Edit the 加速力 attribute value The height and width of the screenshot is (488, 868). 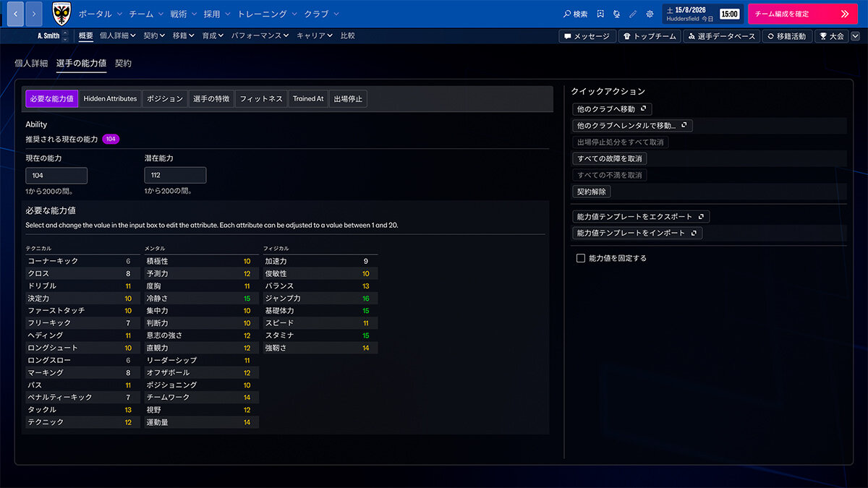tap(365, 261)
